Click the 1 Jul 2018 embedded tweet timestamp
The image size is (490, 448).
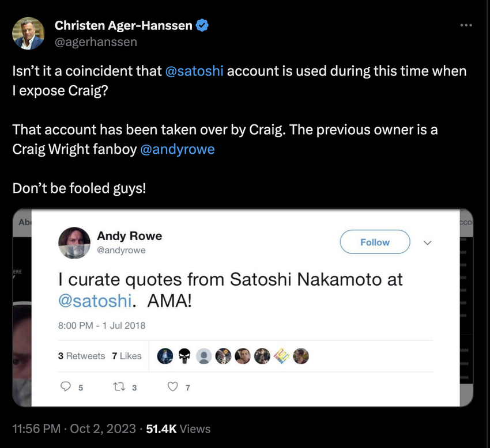pyautogui.click(x=101, y=325)
